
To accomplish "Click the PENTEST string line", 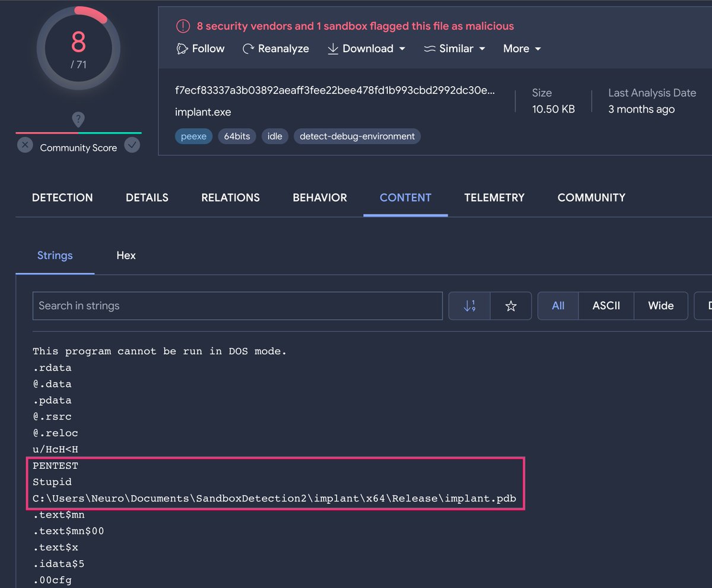I will 55,466.
